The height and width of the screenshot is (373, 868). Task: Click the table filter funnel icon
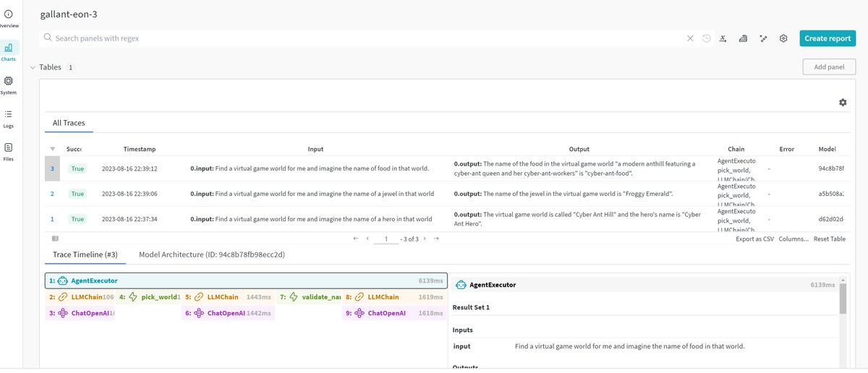[x=52, y=149]
